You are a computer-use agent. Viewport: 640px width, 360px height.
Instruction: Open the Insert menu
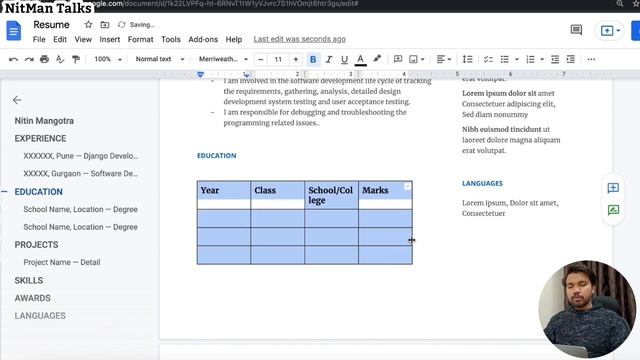coord(110,40)
